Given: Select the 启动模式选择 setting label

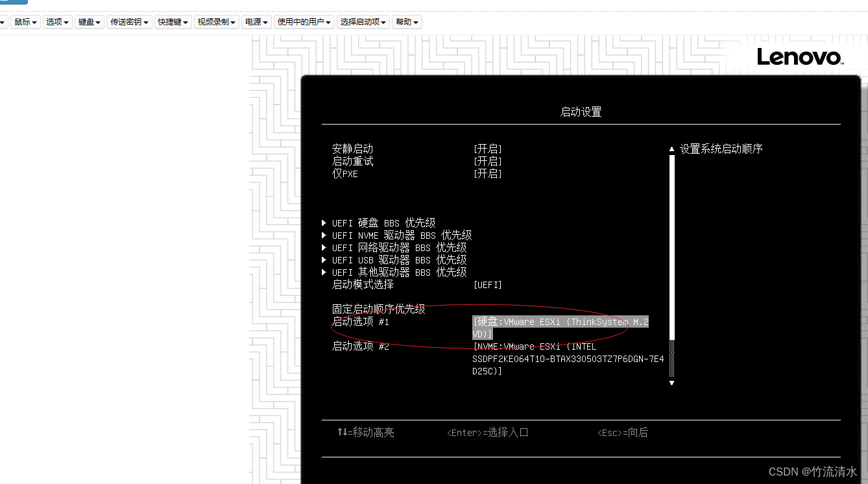Looking at the screenshot, I should coord(363,285).
